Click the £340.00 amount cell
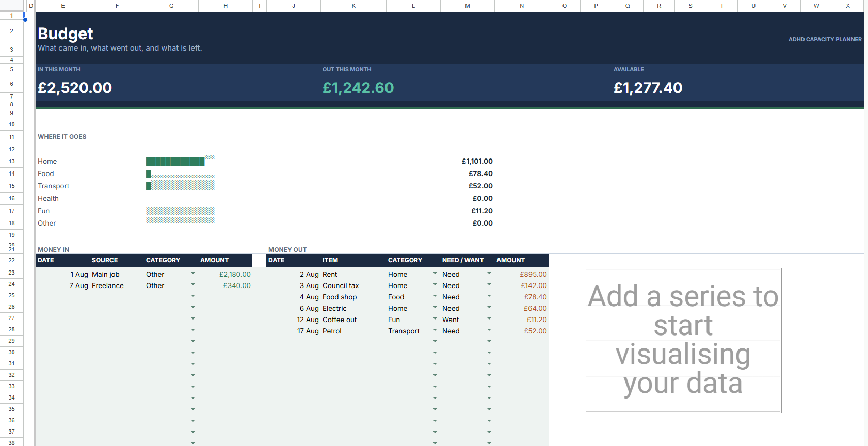Screen dimensions: 868x446 [226, 285]
